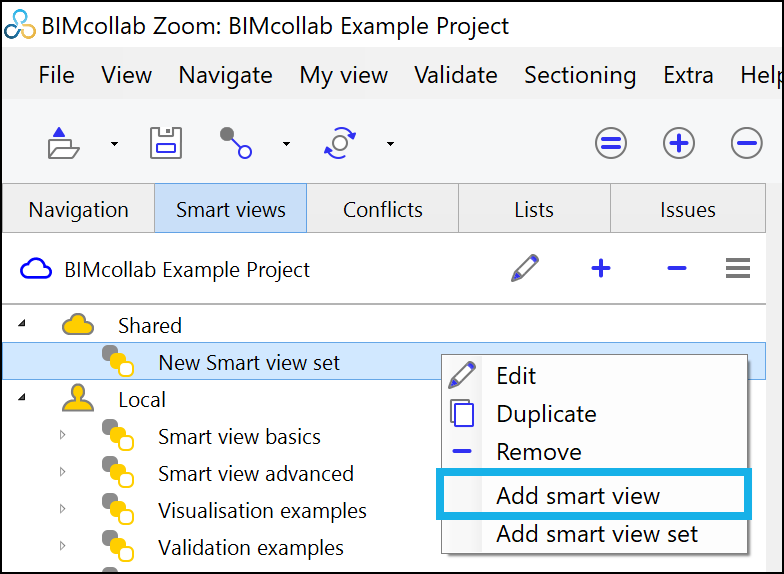Click the minus circle toolbar icon
784x574 pixels.
tap(746, 143)
